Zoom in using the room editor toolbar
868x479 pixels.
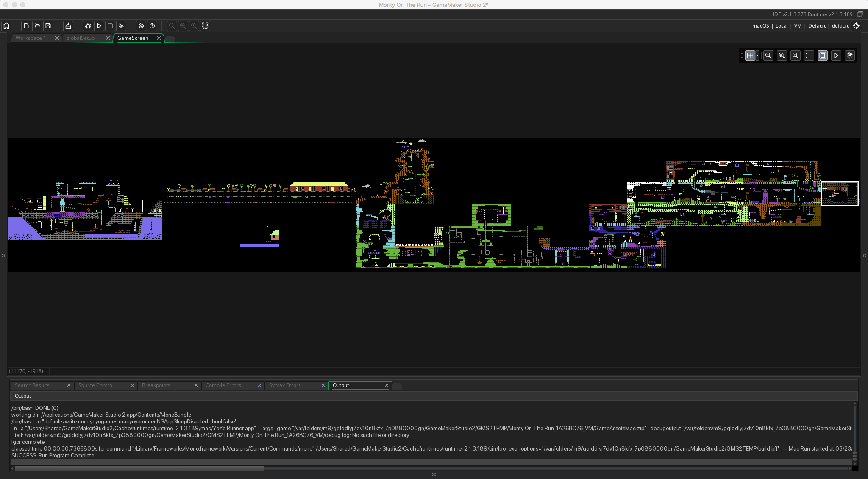(796, 56)
